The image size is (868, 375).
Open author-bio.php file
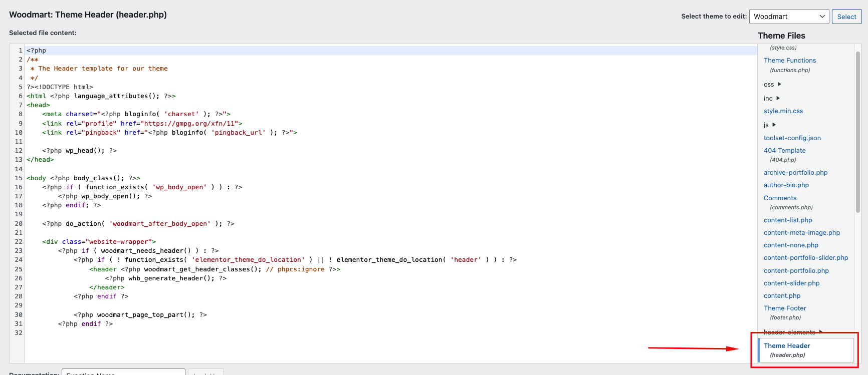[x=786, y=185]
